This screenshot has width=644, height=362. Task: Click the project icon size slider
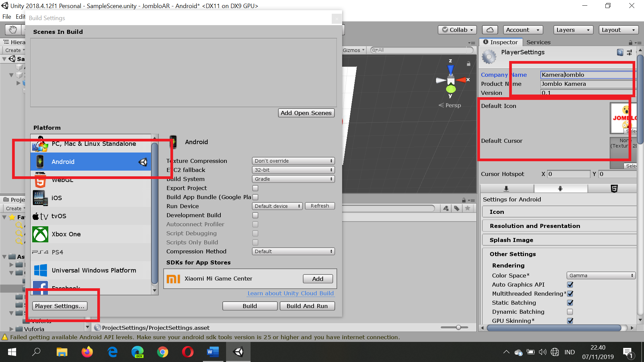pyautogui.click(x=458, y=327)
